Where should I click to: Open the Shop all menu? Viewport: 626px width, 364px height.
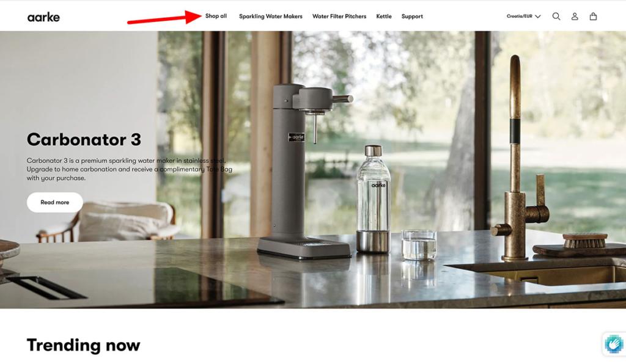(x=216, y=16)
